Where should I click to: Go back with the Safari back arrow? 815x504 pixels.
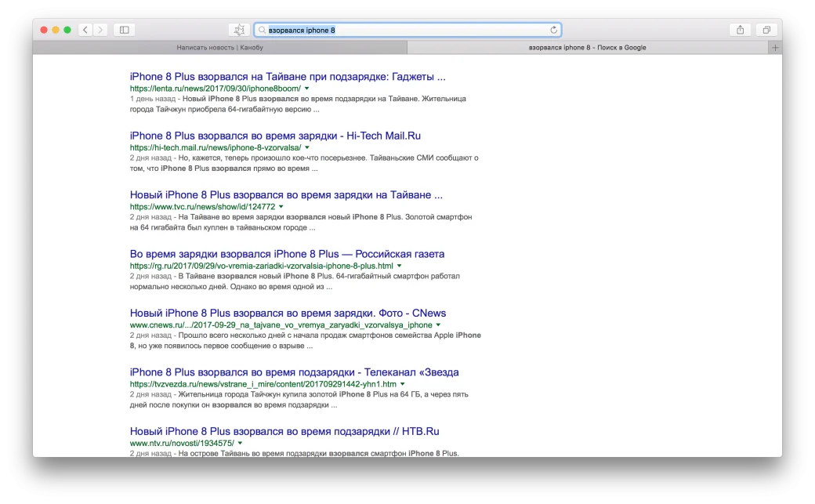click(85, 30)
